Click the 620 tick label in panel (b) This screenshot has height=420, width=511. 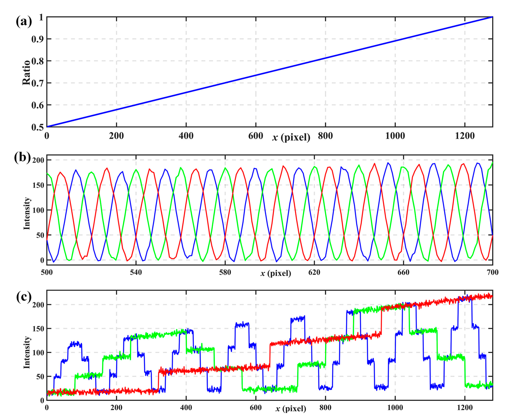pyautogui.click(x=314, y=272)
